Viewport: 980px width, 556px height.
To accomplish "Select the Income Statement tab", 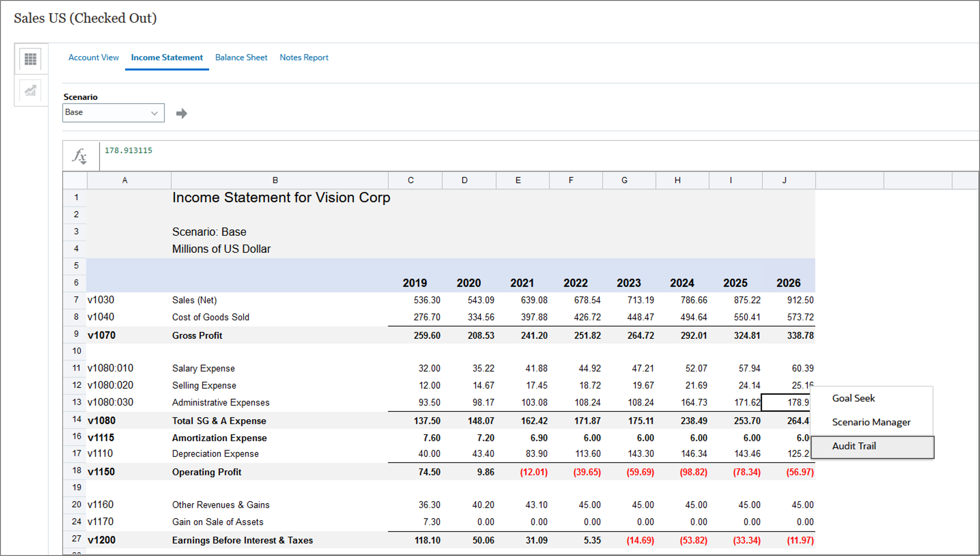I will [166, 57].
